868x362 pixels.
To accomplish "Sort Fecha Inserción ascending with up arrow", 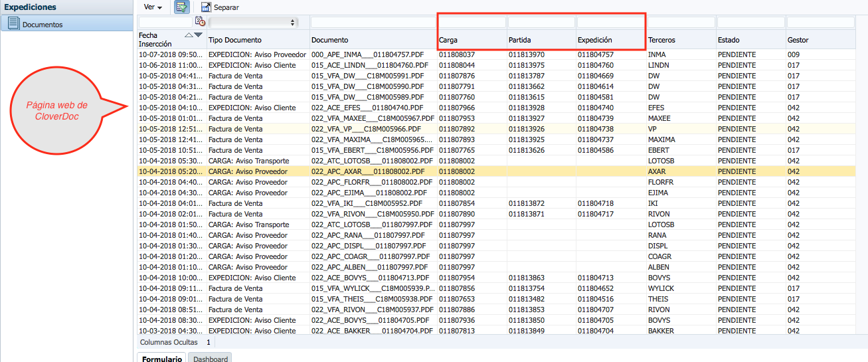I will (189, 35).
